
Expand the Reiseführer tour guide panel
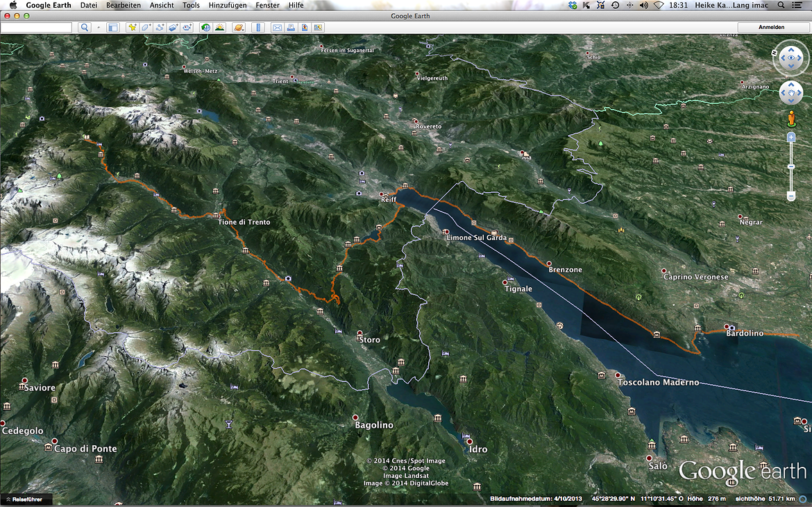26,499
